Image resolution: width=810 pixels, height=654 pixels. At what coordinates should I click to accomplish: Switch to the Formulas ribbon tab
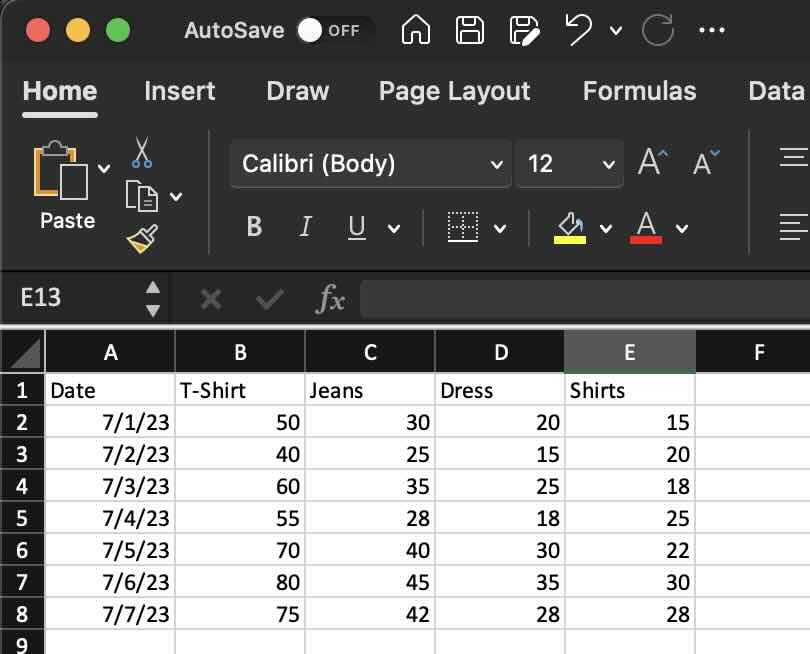(x=639, y=91)
